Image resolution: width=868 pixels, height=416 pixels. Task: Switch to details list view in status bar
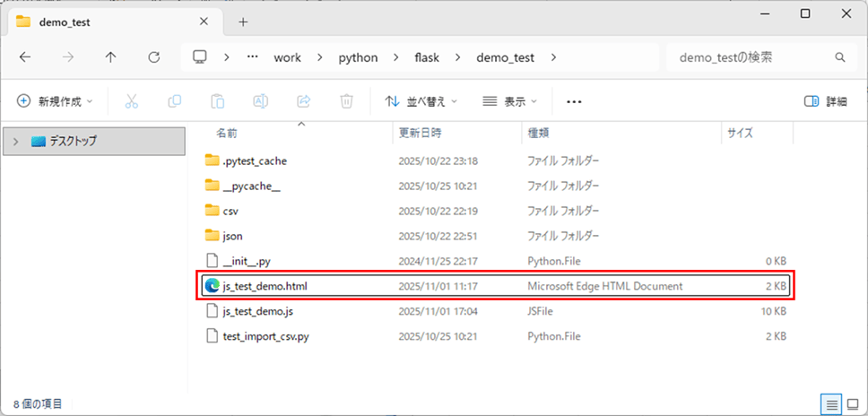831,405
